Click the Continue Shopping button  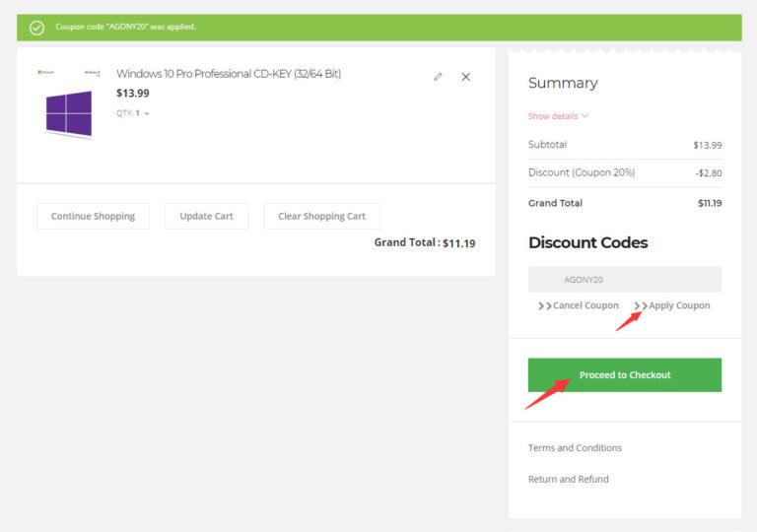pos(94,217)
